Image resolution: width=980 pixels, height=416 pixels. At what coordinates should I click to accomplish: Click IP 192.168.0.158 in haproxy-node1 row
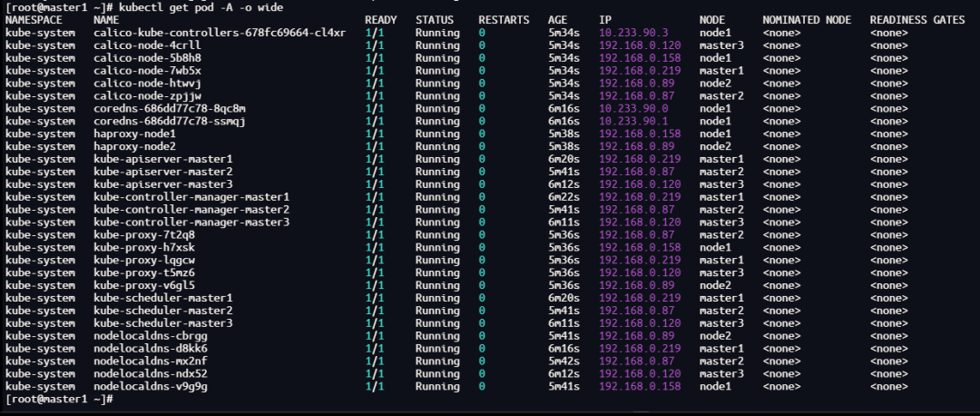(640, 134)
